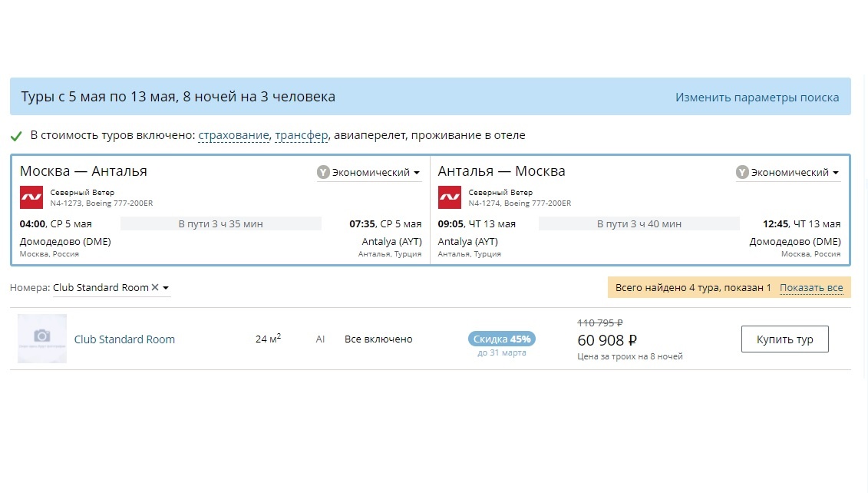
Task: Click flight number N4-1274, Boeing 777-200ER
Action: coord(520,203)
